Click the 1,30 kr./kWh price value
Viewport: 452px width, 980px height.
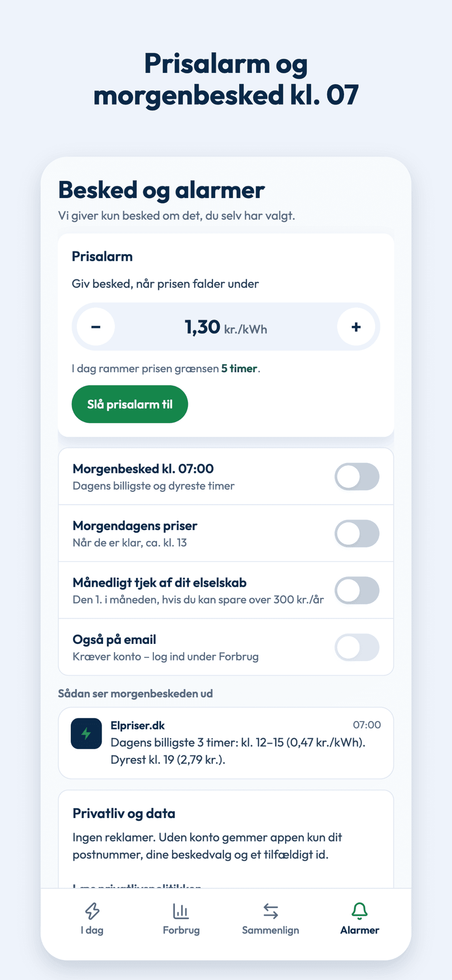click(x=226, y=327)
